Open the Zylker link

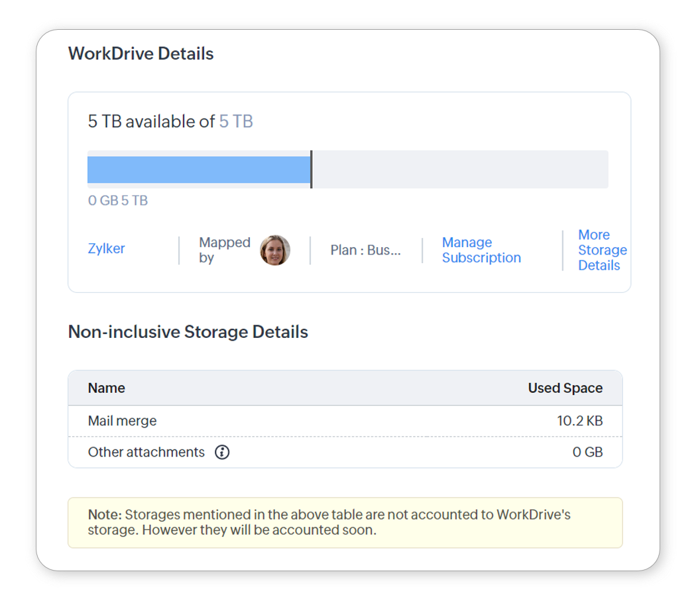coord(106,248)
